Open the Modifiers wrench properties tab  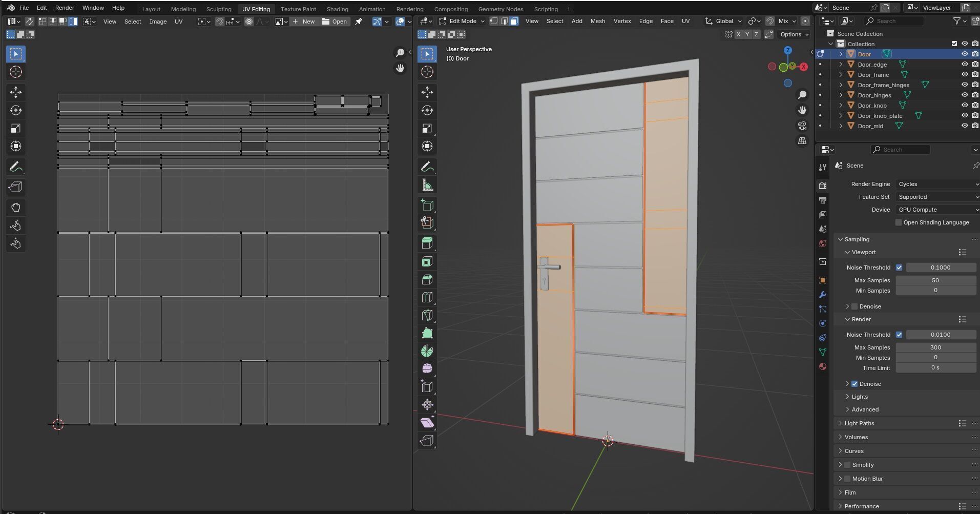[x=823, y=295]
